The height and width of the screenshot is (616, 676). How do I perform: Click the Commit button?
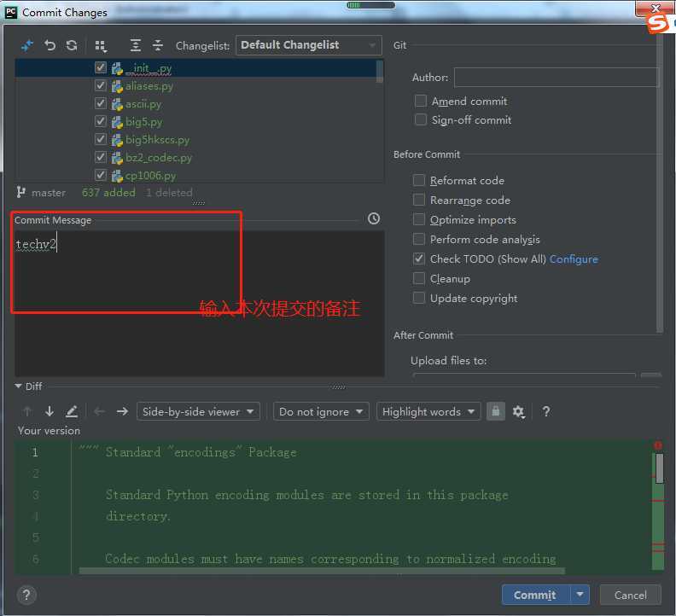[x=536, y=595]
